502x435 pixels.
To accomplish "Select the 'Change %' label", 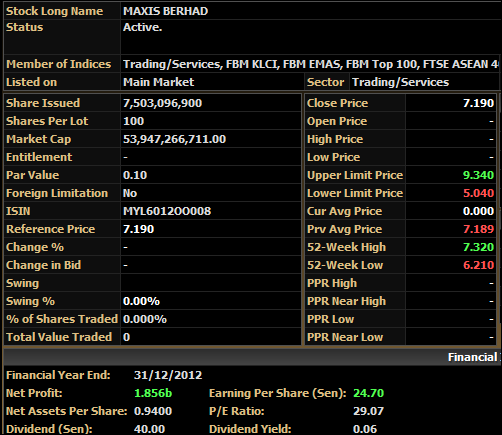I will 35,247.
